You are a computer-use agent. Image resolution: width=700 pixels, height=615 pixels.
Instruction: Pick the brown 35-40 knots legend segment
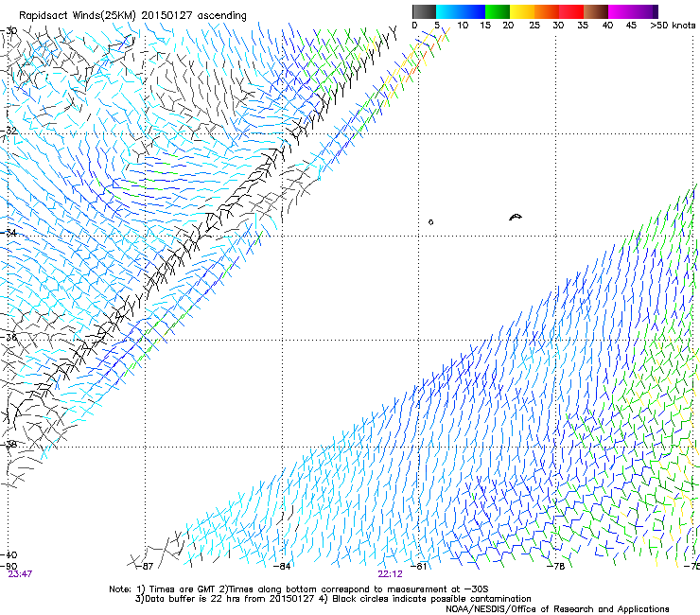point(596,11)
